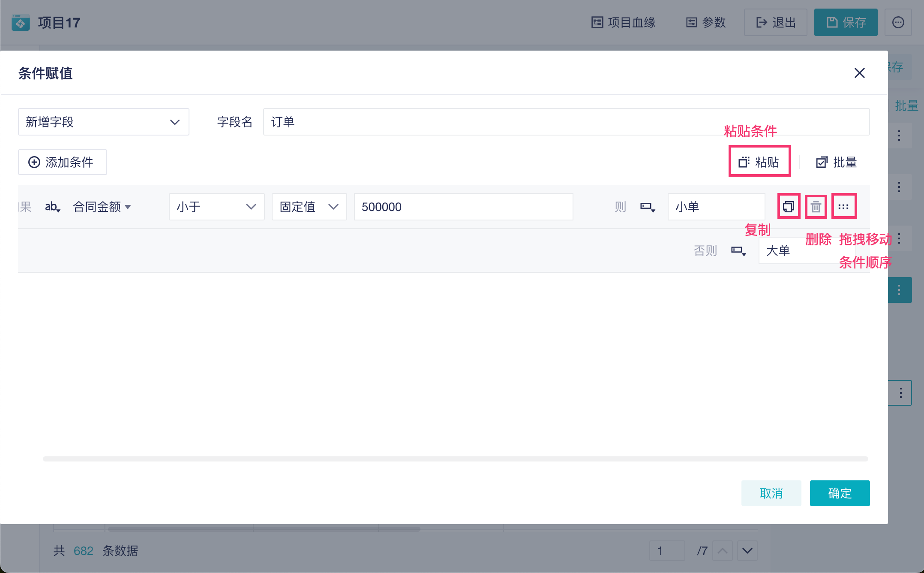Click the copy condition icon
This screenshot has height=573, width=924.
click(x=789, y=207)
